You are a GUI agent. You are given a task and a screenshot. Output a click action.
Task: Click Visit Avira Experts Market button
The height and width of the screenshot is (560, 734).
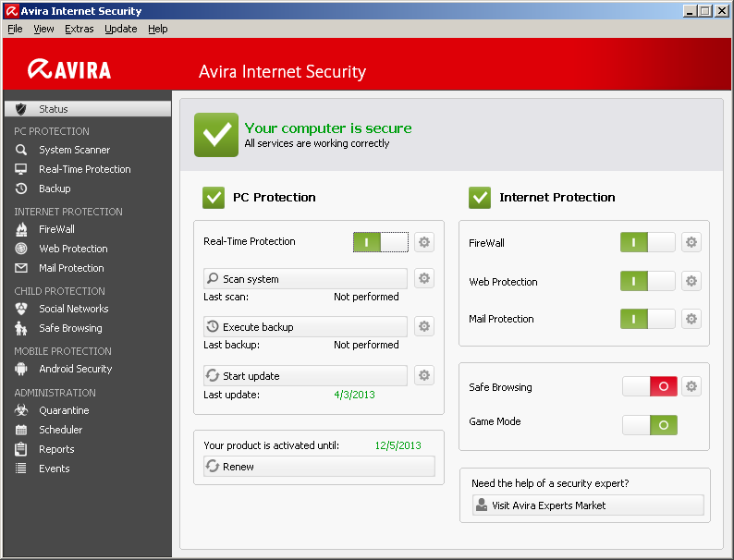pos(588,505)
